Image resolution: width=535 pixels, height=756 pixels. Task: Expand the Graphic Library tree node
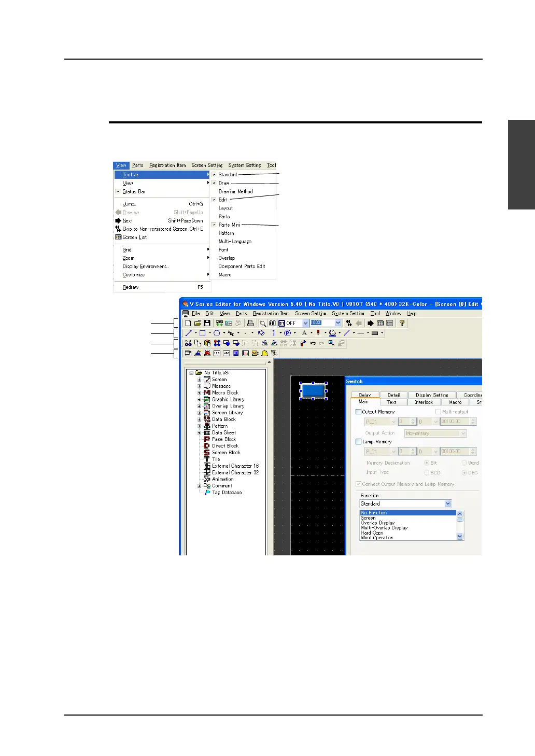pos(199,400)
